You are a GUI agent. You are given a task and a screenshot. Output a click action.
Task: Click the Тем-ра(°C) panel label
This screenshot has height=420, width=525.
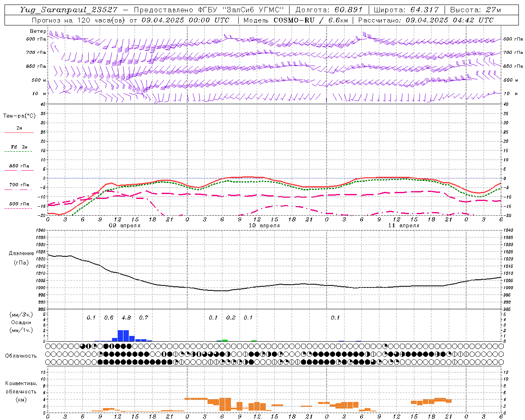19,116
